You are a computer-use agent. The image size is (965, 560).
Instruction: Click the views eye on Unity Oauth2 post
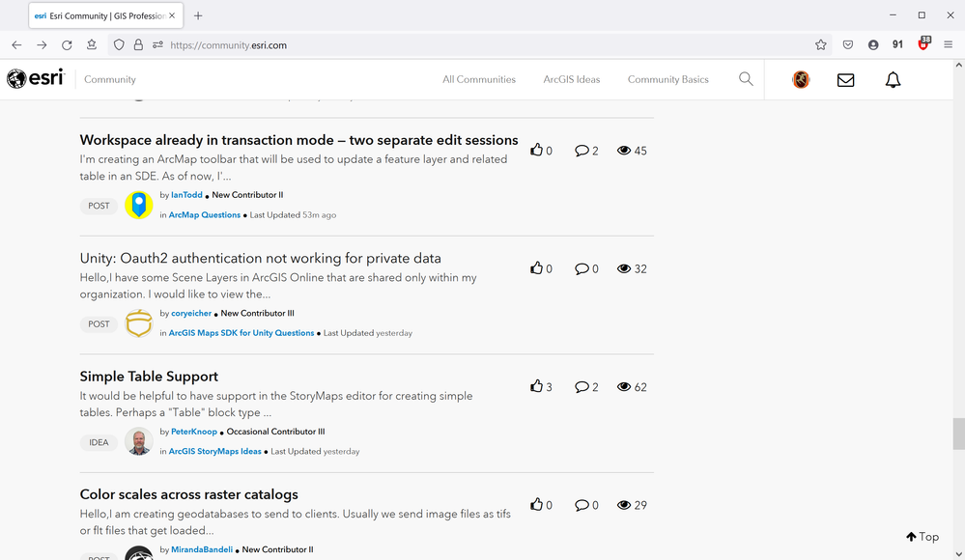pos(624,268)
